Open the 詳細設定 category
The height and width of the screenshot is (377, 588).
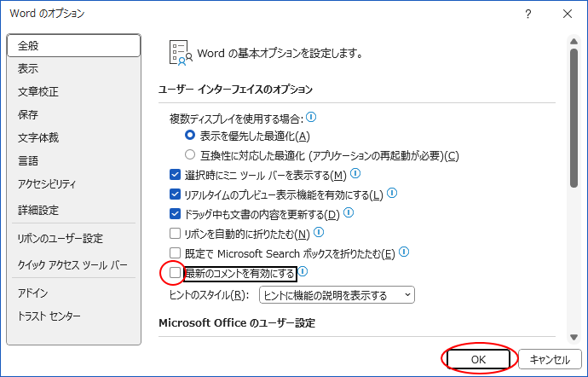point(74,211)
